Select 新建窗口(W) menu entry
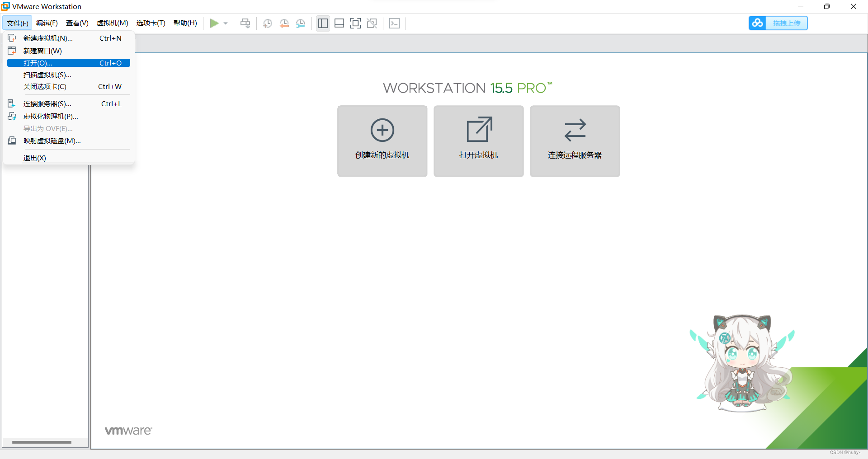The image size is (868, 459). point(69,51)
